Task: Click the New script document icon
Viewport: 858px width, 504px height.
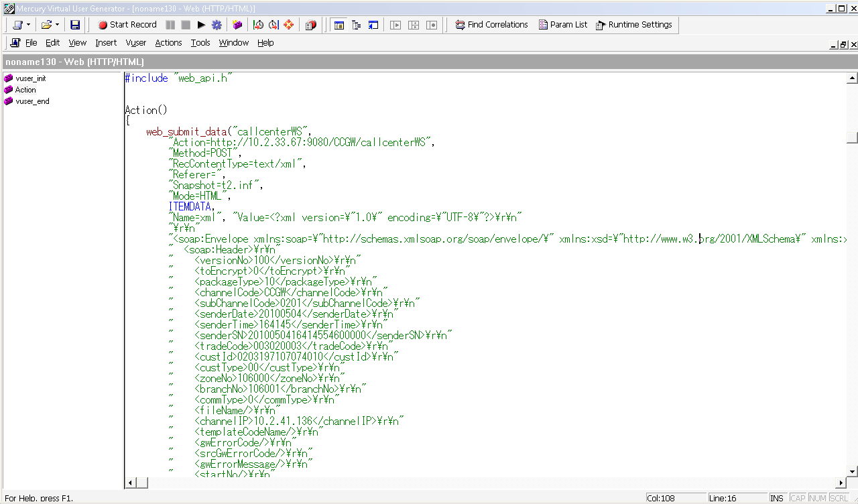Action: pyautogui.click(x=17, y=25)
